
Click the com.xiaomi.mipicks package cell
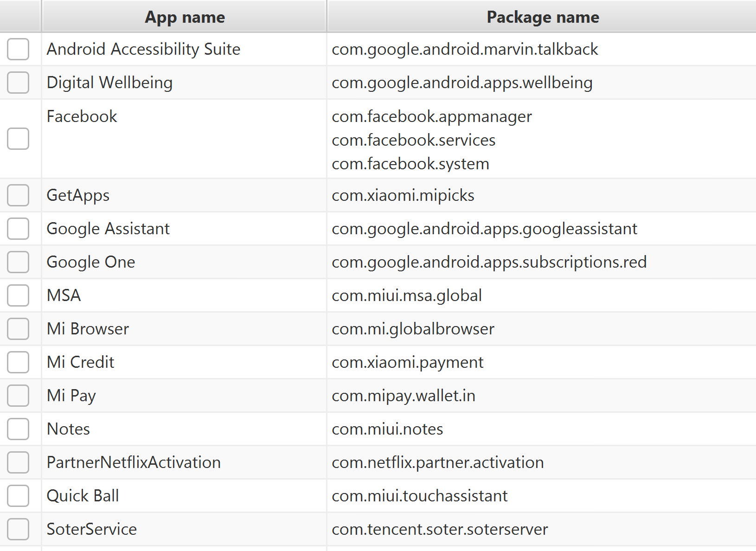coord(403,195)
